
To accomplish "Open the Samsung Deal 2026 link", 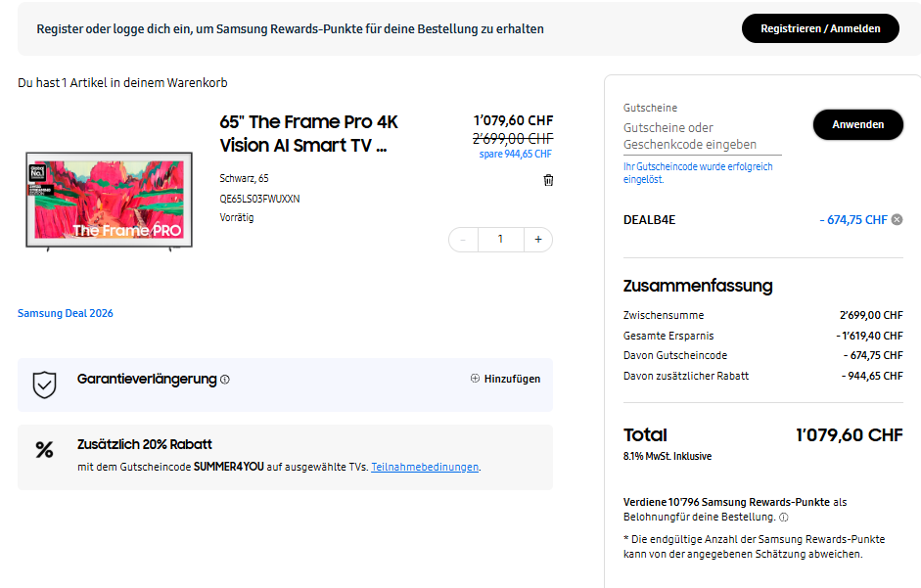I will click(66, 313).
